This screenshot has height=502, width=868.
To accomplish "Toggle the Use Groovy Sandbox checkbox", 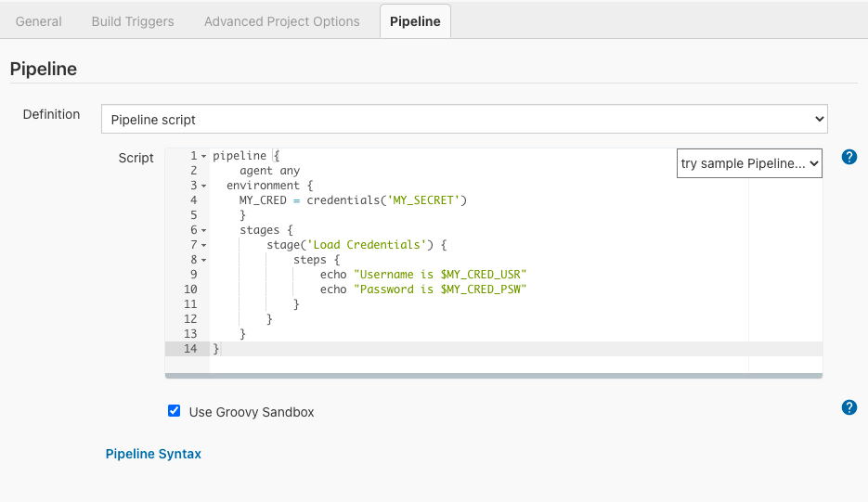I will click(x=174, y=411).
